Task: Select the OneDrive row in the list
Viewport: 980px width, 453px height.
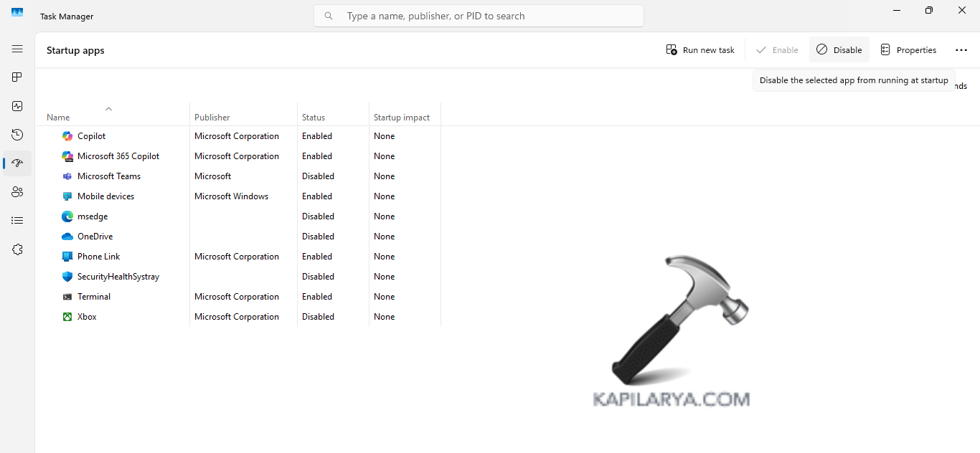Action: coord(95,237)
